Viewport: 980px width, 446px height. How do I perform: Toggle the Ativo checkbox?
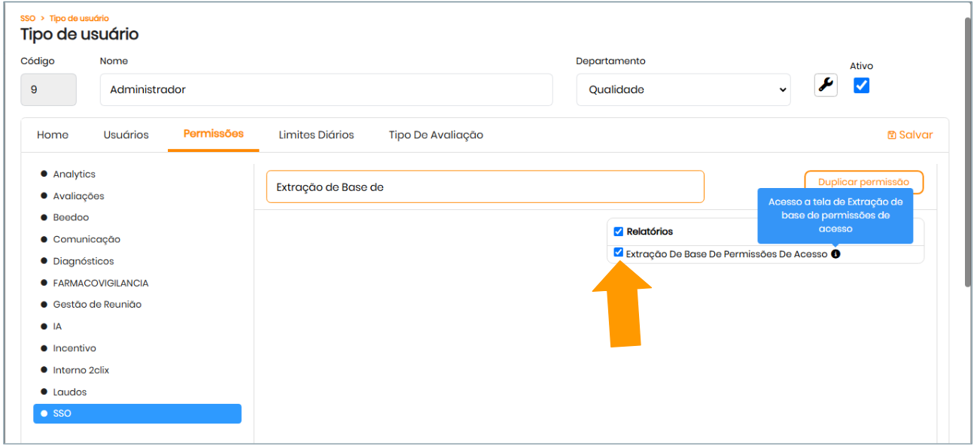pyautogui.click(x=862, y=86)
